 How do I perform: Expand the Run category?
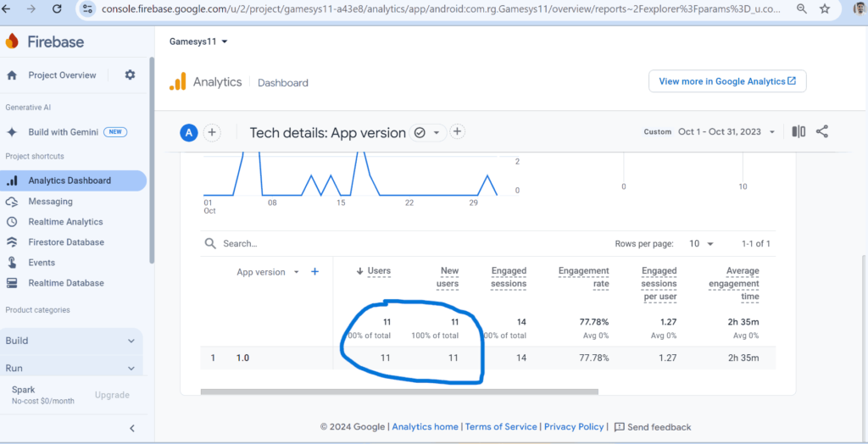(71, 369)
